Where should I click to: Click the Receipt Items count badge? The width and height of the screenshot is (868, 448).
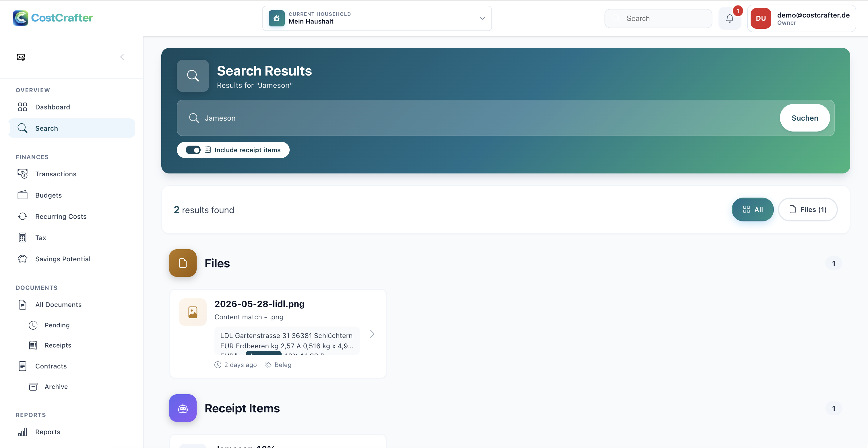coord(834,408)
